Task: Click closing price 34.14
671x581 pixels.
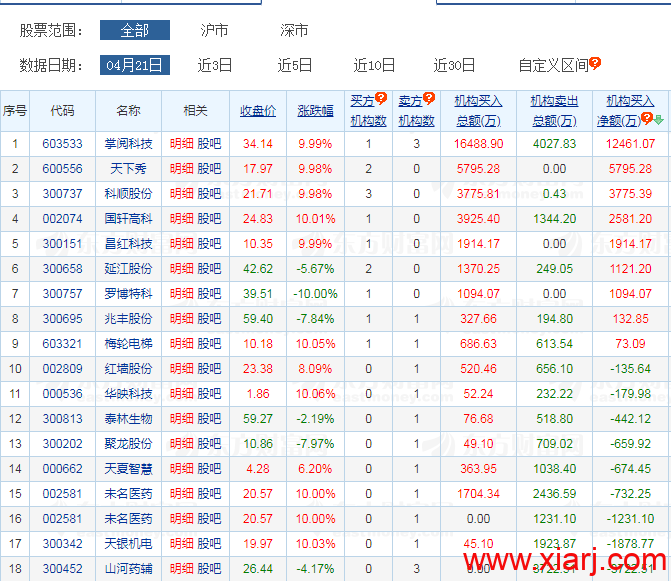Action: click(x=258, y=144)
